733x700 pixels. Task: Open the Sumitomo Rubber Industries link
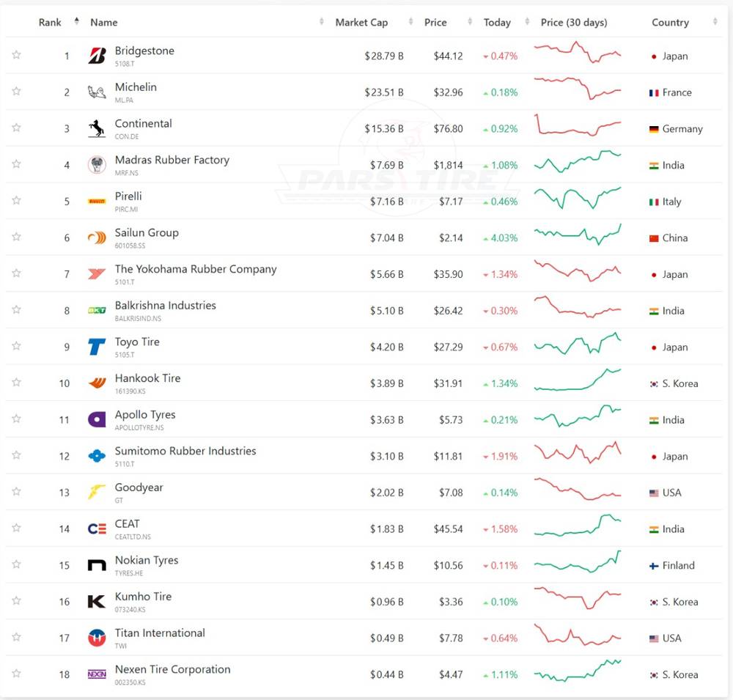185,451
